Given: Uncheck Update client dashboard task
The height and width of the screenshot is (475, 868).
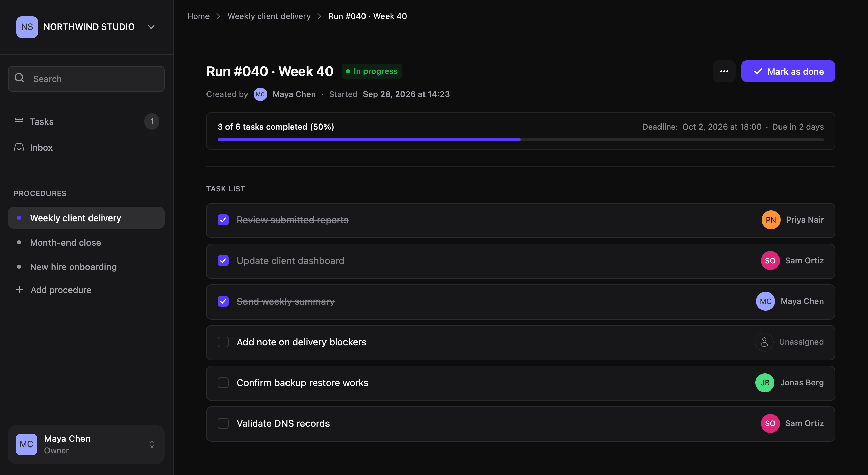Looking at the screenshot, I should tap(223, 261).
